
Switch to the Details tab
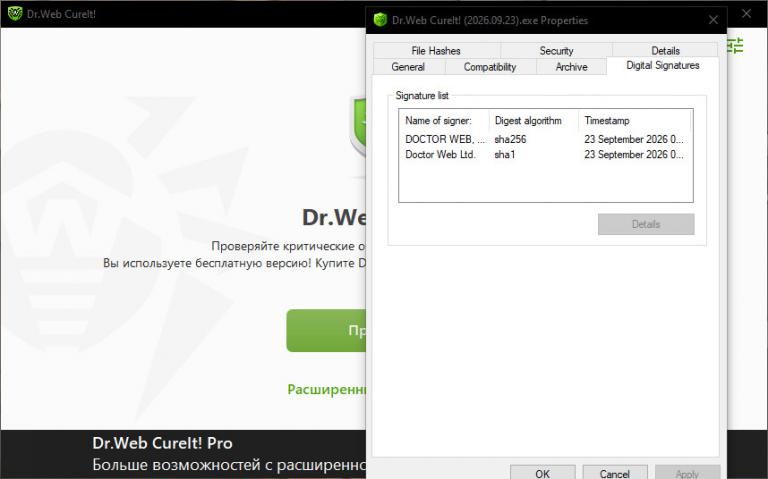coord(665,50)
